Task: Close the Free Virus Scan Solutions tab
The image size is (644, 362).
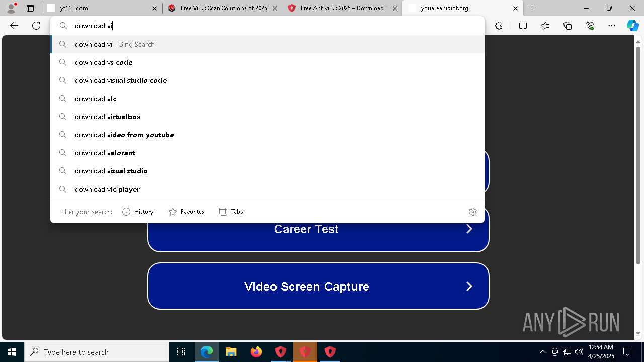Action: pyautogui.click(x=275, y=8)
